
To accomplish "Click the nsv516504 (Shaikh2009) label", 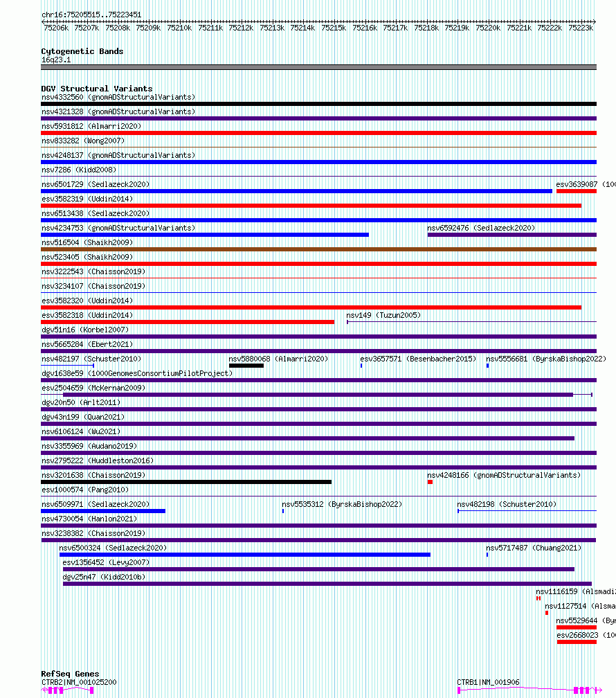I will 87,242.
